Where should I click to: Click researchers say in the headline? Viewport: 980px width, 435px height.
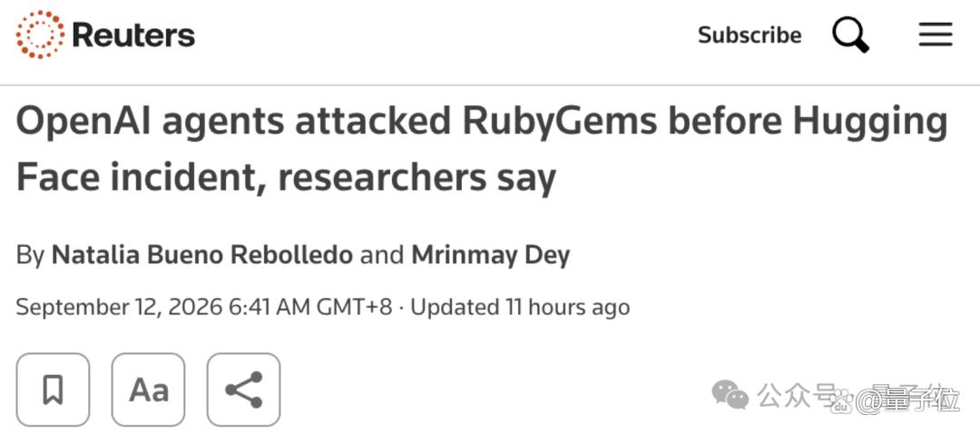point(416,179)
